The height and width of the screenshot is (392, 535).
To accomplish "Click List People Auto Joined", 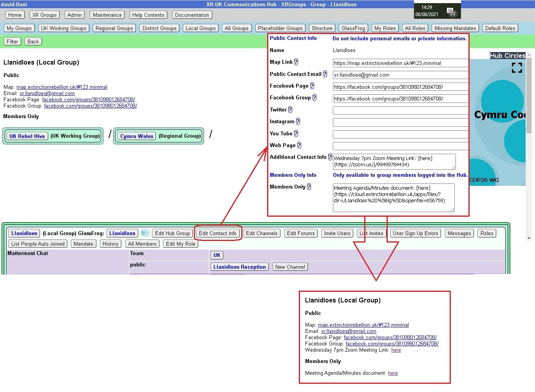I will click(x=38, y=244).
